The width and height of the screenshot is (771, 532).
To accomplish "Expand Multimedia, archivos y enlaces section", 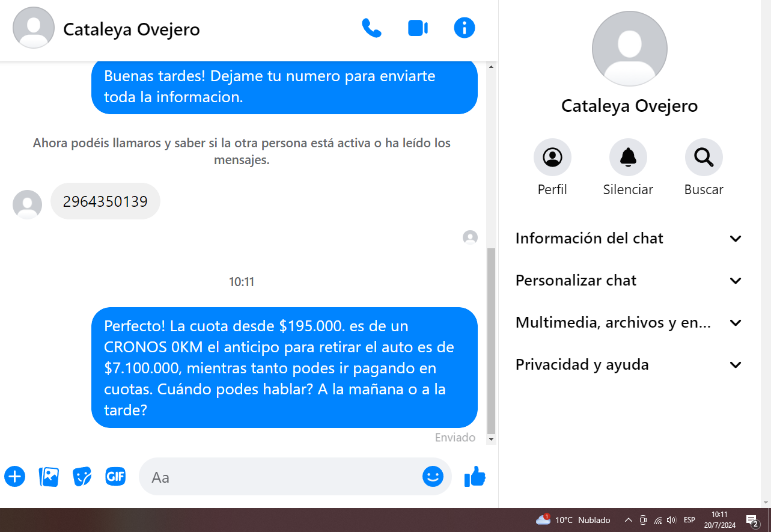I will 629,323.
